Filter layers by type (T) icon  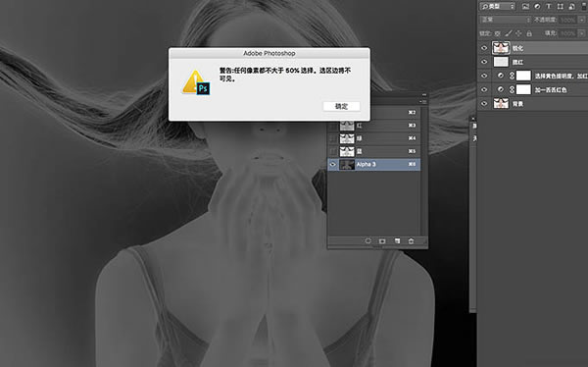[x=549, y=7]
